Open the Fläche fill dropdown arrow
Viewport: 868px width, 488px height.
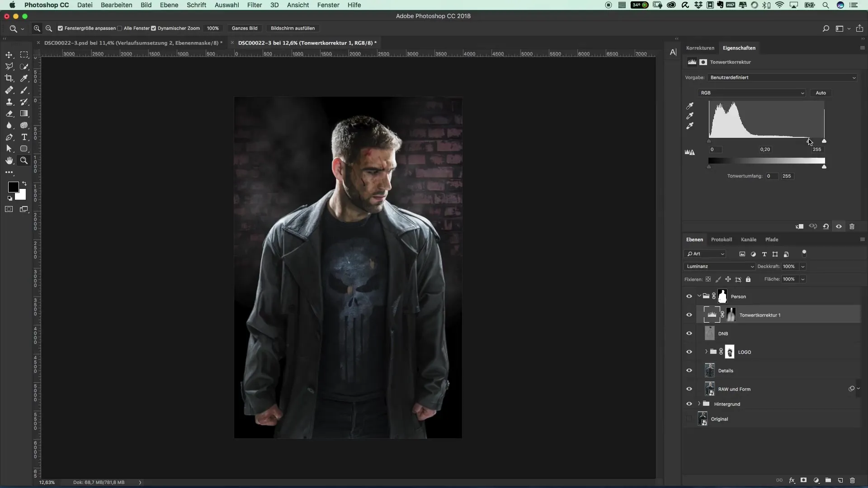click(x=803, y=279)
